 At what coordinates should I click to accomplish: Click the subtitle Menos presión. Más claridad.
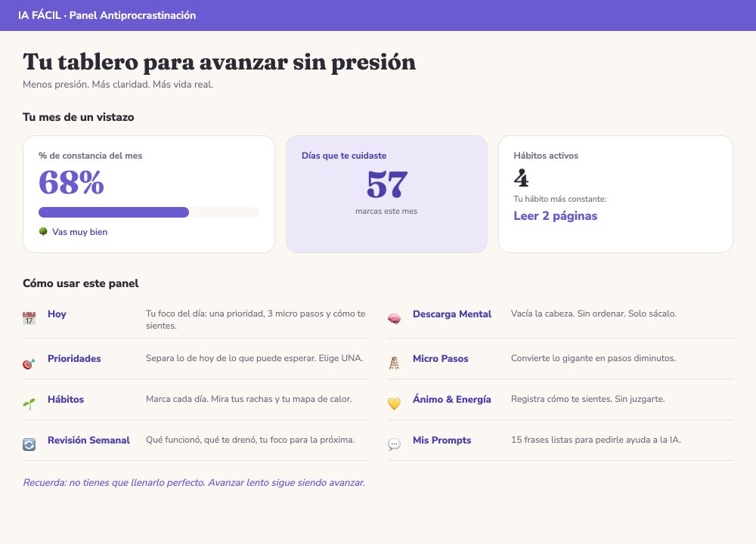118,85
